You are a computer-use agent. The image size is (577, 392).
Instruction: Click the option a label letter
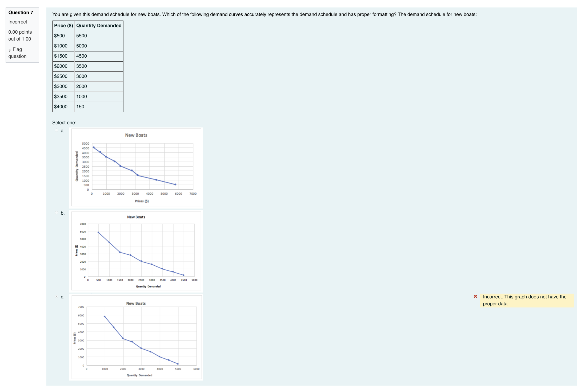(x=63, y=131)
